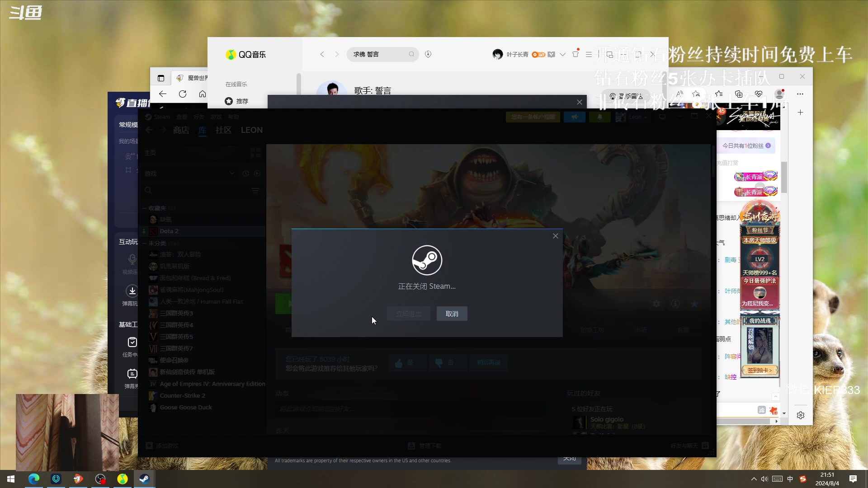Open the Steam menu in Steam's menu bar
This screenshot has width=868, height=488.
point(161,117)
